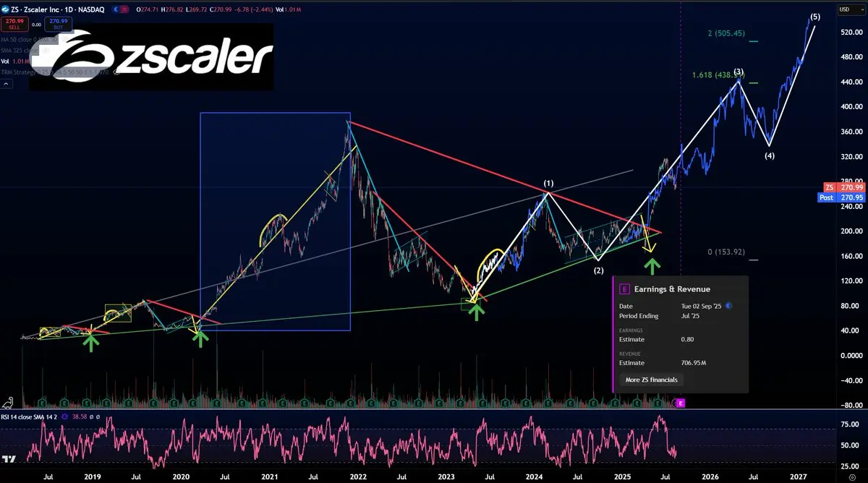The width and height of the screenshot is (868, 483).
Task: Click the Earnings & Revenue popup title
Action: (x=672, y=289)
